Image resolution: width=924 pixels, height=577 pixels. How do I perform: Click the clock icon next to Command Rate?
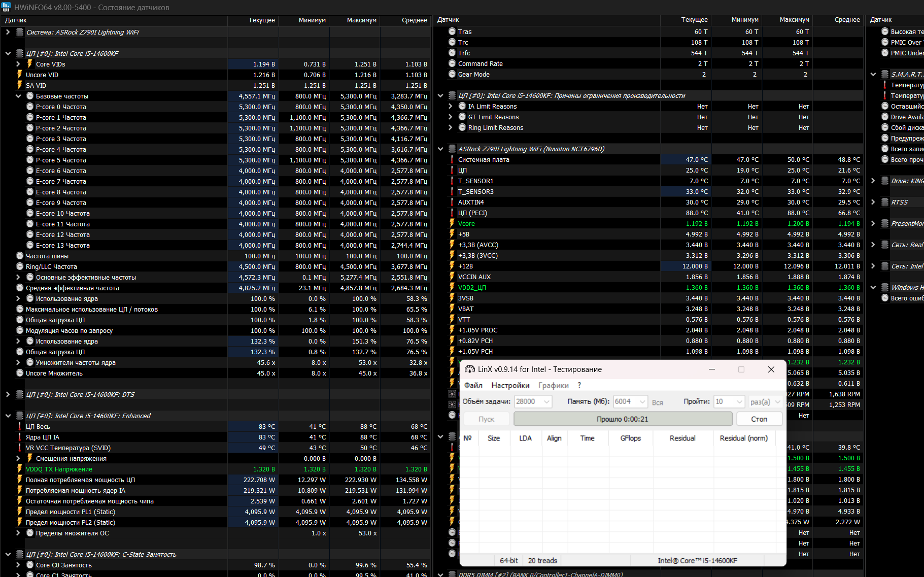[x=452, y=63]
